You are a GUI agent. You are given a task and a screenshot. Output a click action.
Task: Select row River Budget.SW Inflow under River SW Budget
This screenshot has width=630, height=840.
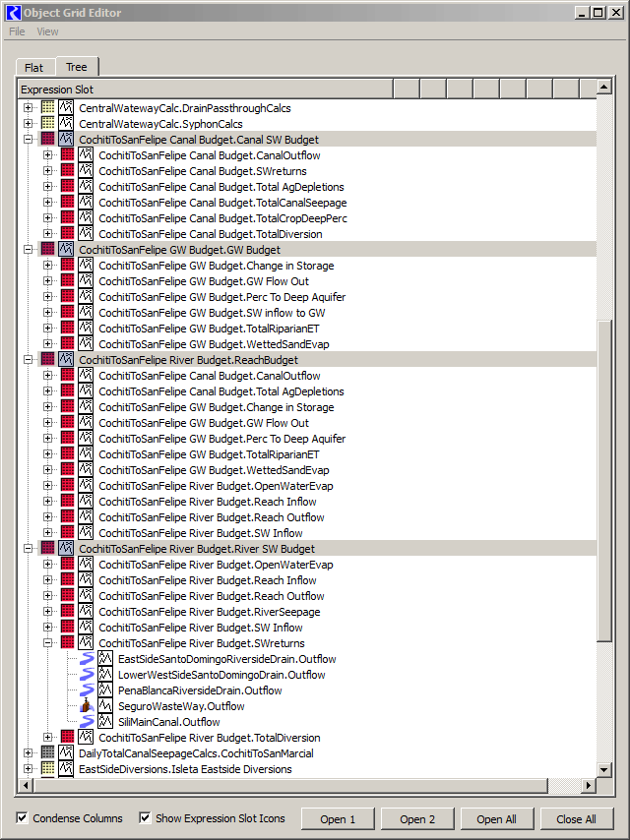(201, 628)
